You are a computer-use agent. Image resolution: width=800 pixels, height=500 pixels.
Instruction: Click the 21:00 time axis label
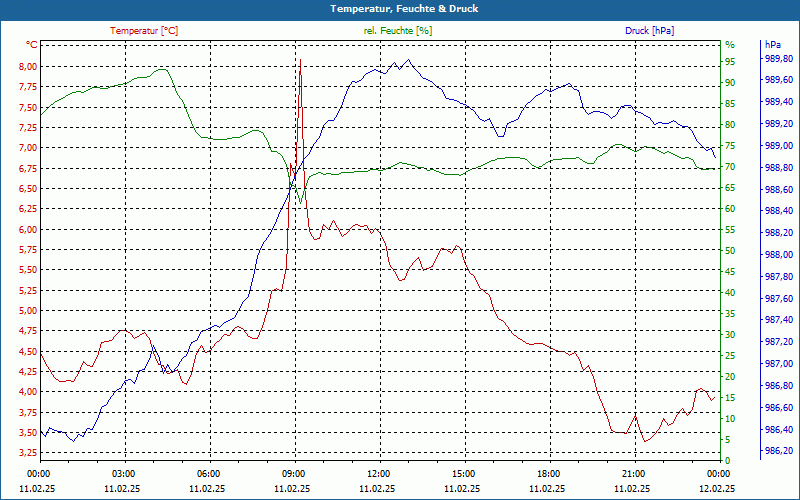point(633,473)
